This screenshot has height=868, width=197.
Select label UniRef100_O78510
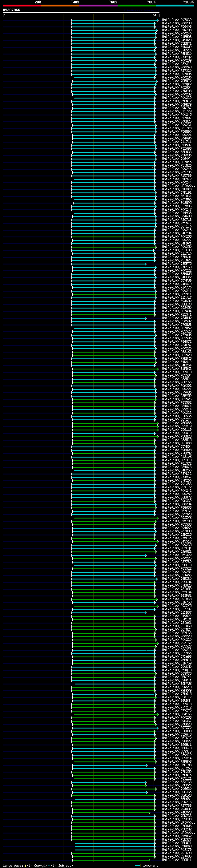(176, 50)
